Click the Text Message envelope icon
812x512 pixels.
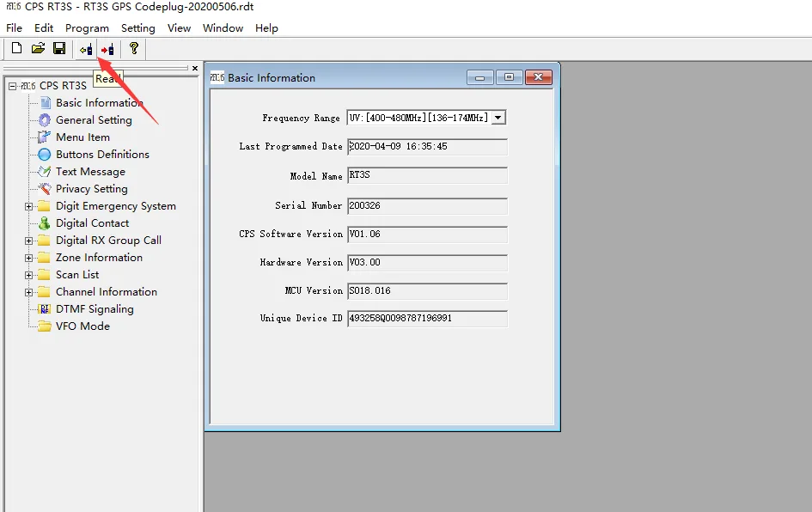tap(45, 171)
